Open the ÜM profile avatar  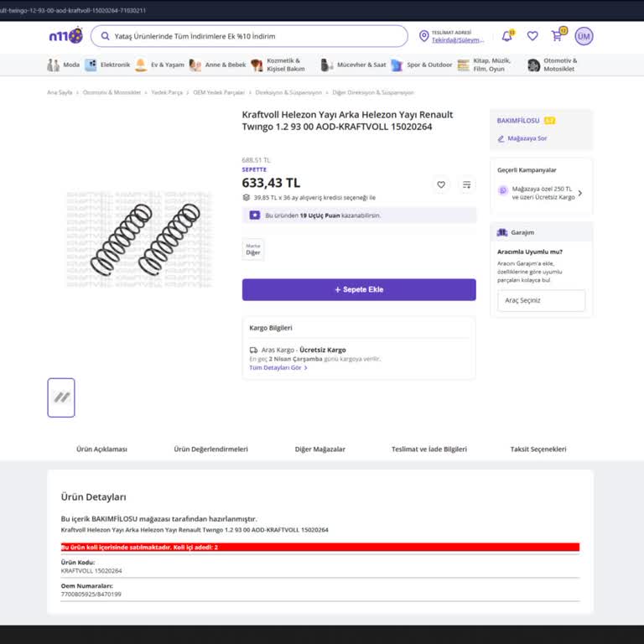click(x=584, y=36)
